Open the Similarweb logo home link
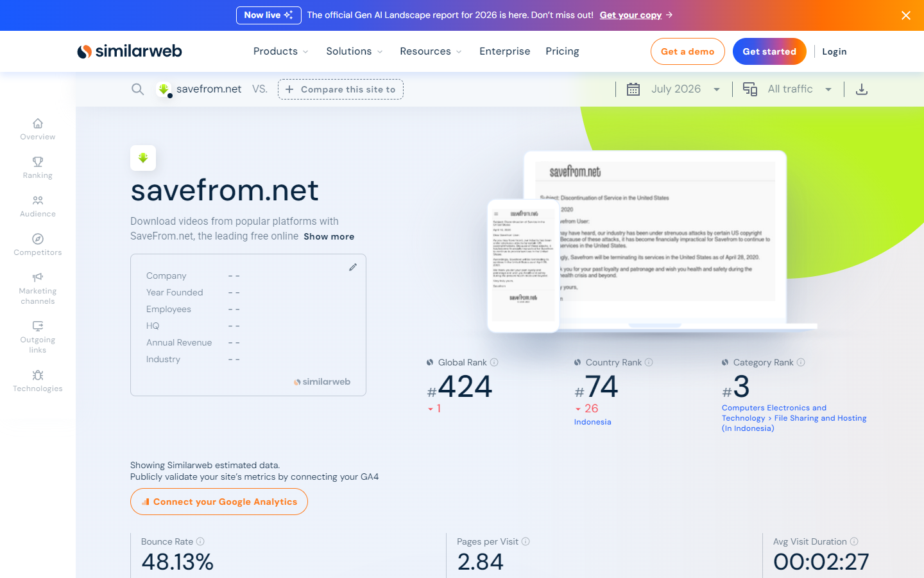 tap(130, 51)
